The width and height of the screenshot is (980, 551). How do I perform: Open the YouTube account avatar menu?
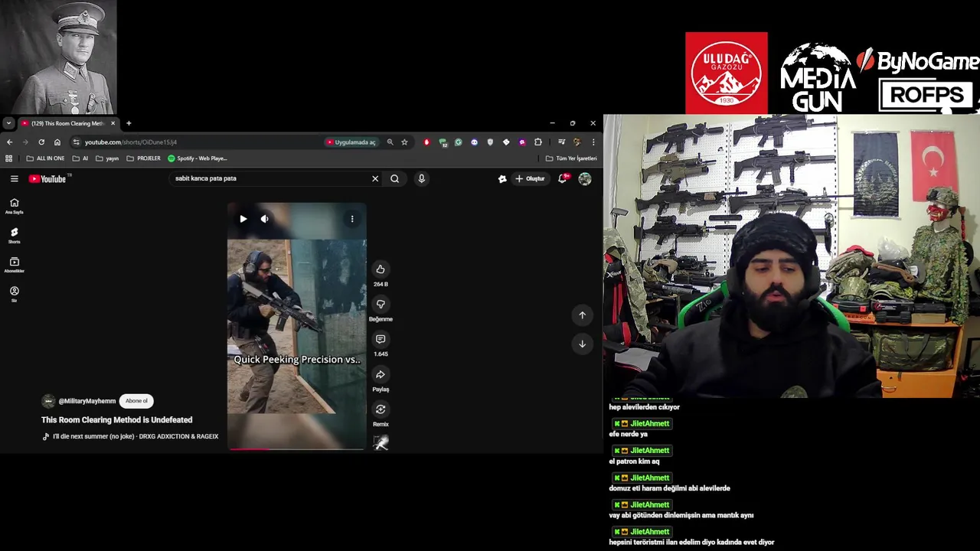(585, 178)
